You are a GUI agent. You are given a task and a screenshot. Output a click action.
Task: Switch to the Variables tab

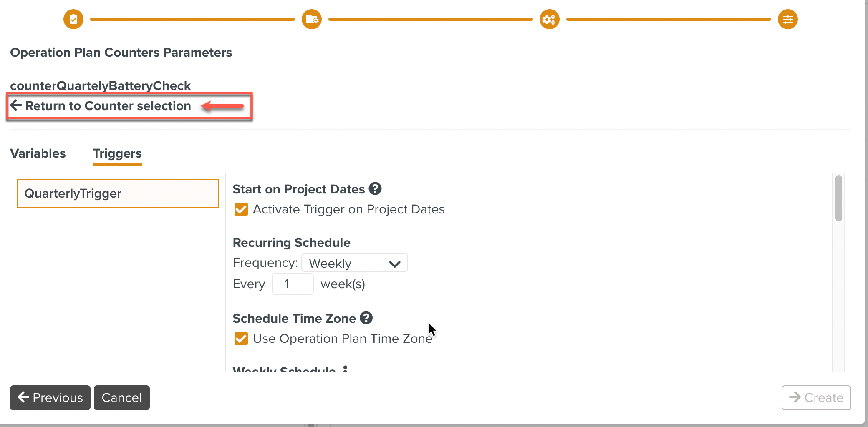click(x=38, y=153)
